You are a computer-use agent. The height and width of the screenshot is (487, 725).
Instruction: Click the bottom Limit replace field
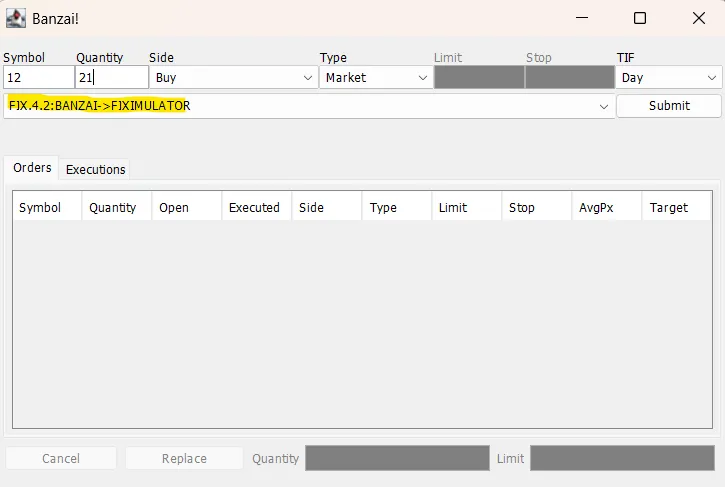(622, 458)
